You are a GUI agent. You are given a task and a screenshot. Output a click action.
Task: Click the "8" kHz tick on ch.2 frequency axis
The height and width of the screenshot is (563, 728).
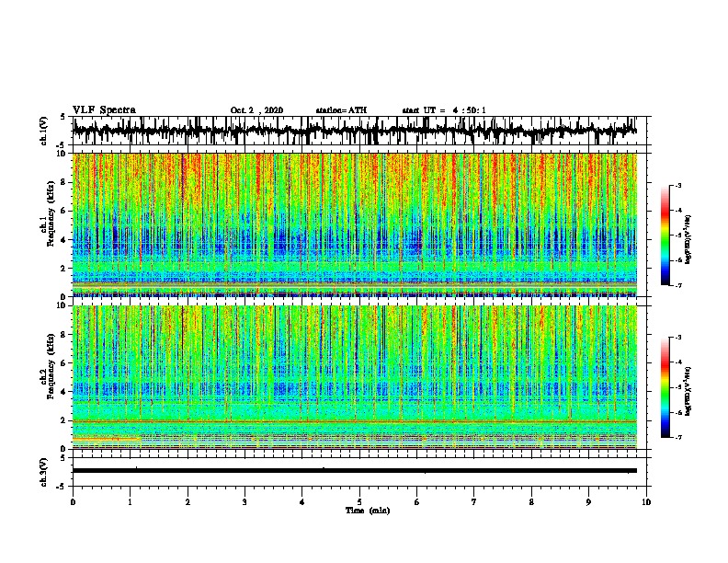tap(64, 335)
